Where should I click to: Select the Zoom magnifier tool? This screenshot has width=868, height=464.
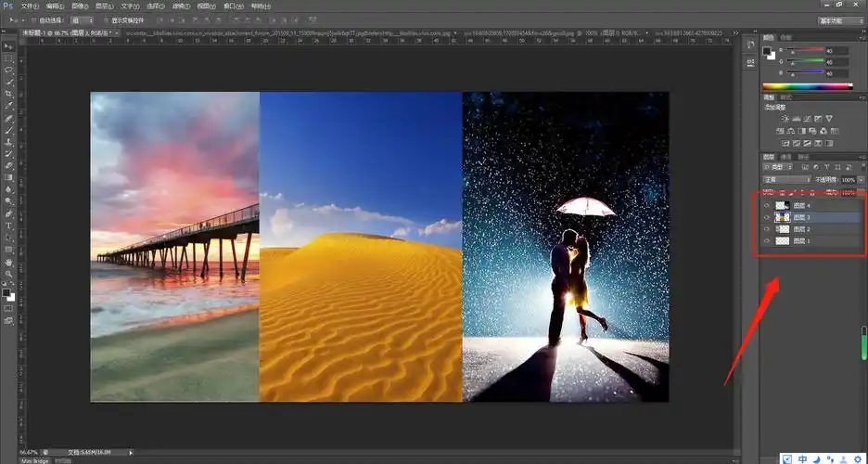(x=9, y=275)
